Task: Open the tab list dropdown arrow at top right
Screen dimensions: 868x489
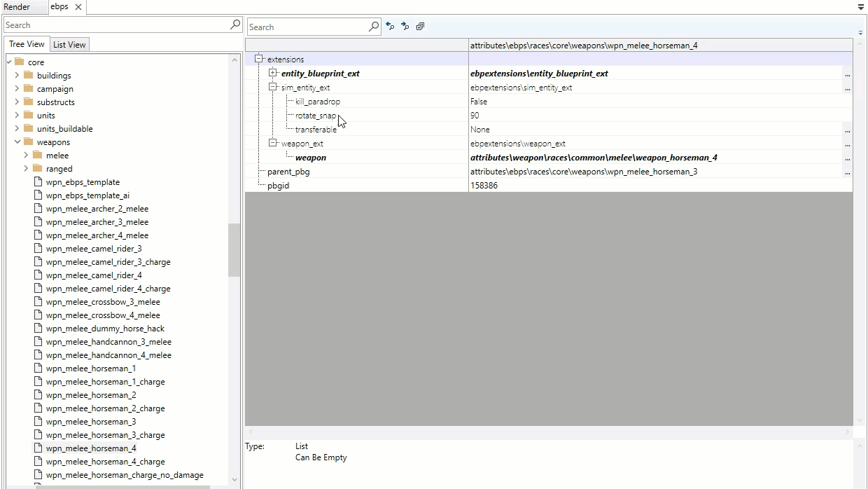Action: (x=861, y=7)
